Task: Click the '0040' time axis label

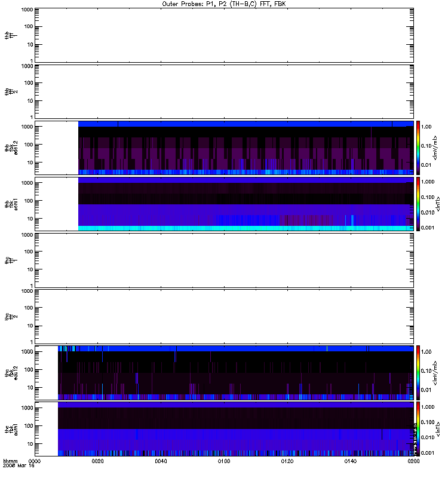Action: pyautogui.click(x=161, y=461)
